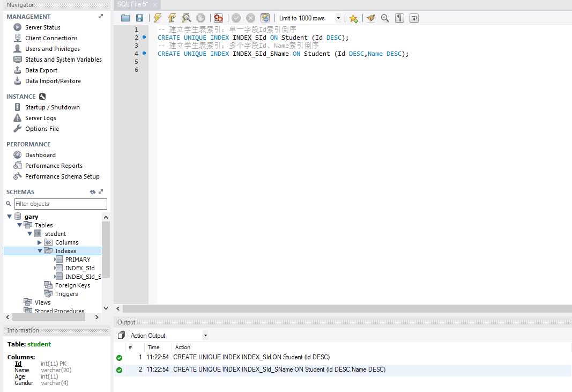Select the SQL File 5 tab
The width and height of the screenshot is (572, 392).
(132, 4)
